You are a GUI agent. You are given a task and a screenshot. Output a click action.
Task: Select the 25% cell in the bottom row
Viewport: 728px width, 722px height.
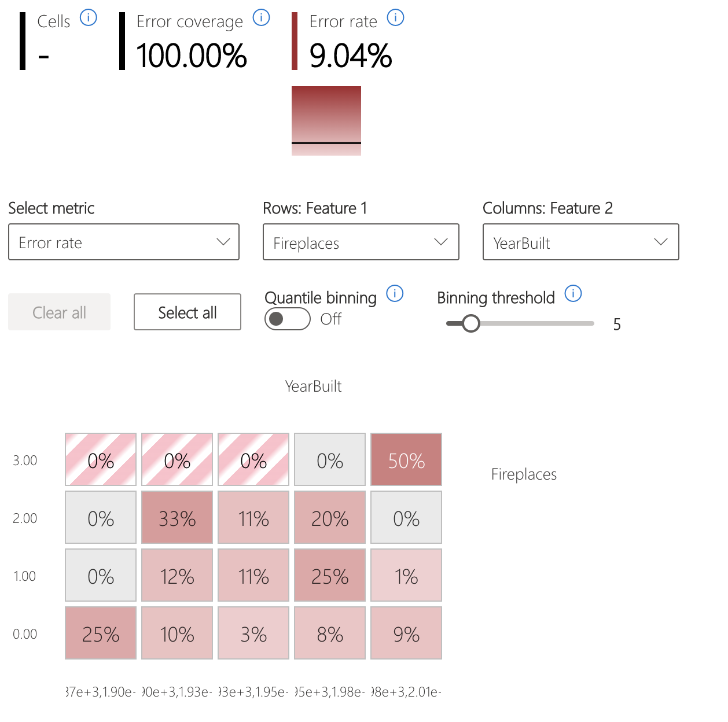[100, 633]
